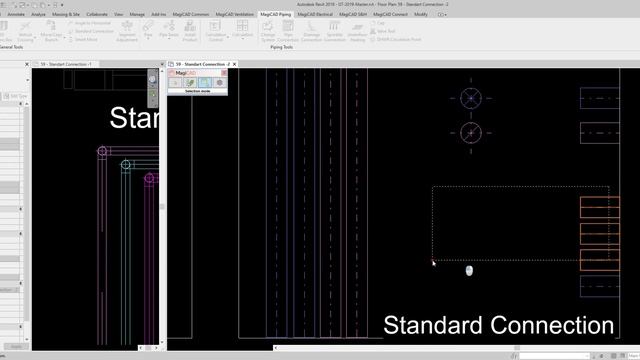
Task: Switch to MagiCAD S&H tab
Action: tap(353, 14)
